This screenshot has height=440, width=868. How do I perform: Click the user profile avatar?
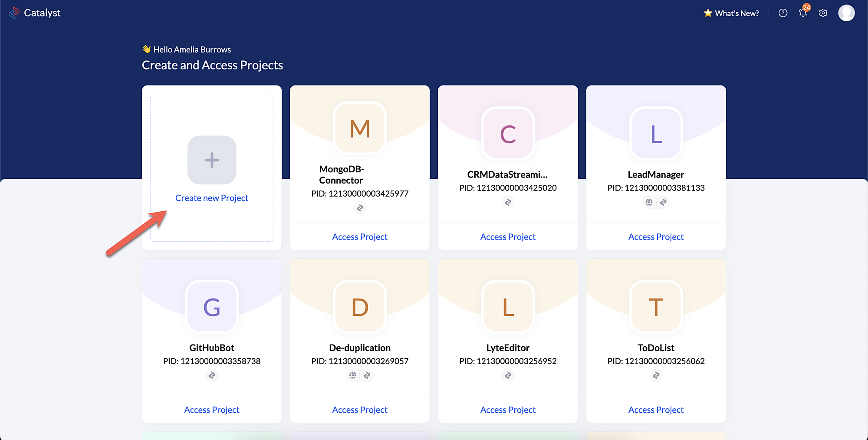(x=846, y=13)
